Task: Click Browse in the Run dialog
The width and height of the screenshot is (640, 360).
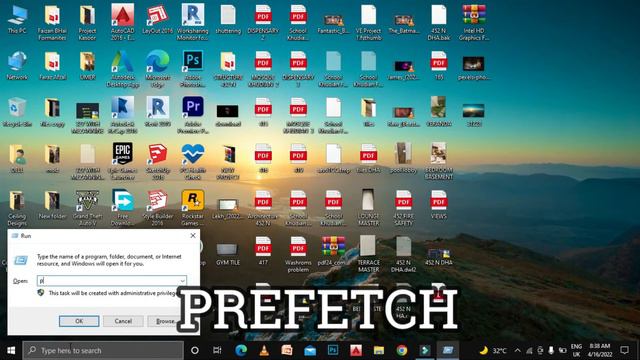Action: click(x=166, y=321)
